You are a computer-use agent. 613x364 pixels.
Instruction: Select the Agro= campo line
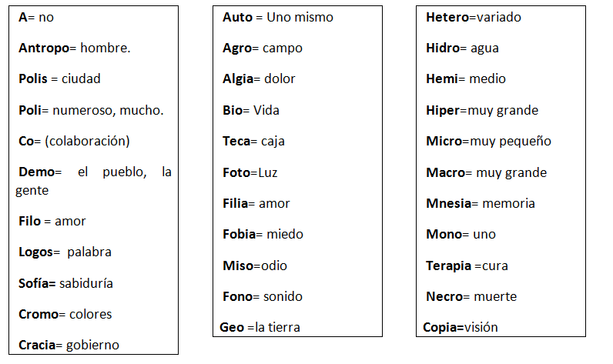(x=263, y=48)
